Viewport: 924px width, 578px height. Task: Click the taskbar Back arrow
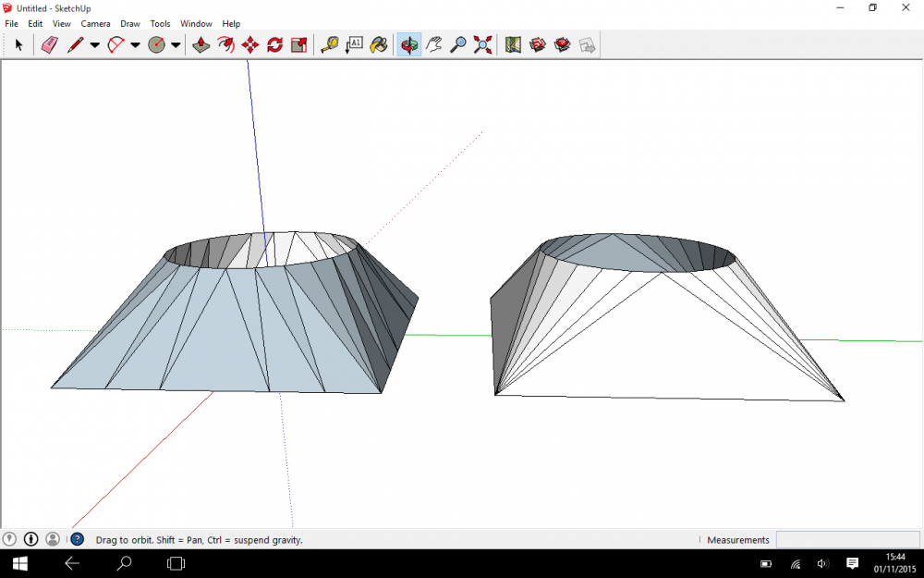pos(72,564)
